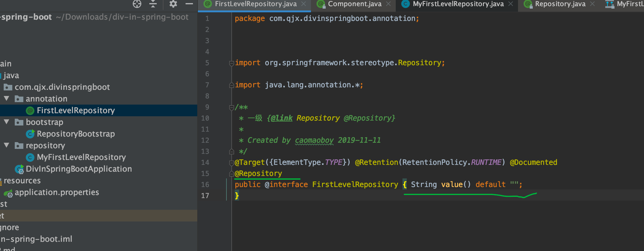Click the com.qjx.divinspringboot package folder icon

(x=8, y=87)
